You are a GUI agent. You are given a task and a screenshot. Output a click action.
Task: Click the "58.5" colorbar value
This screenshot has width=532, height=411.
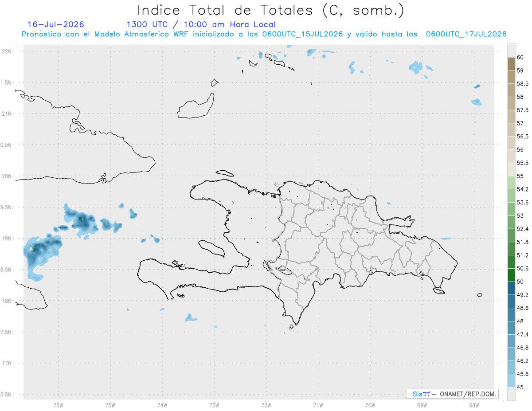click(x=523, y=83)
